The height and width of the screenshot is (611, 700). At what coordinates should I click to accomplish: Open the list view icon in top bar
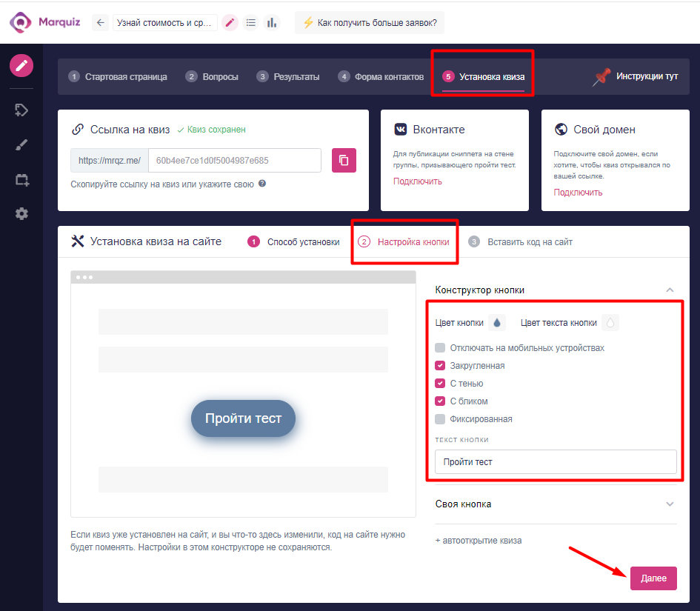251,22
